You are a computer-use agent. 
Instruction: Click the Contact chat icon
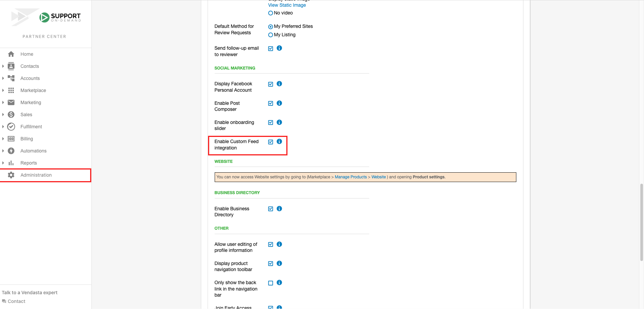click(x=4, y=301)
